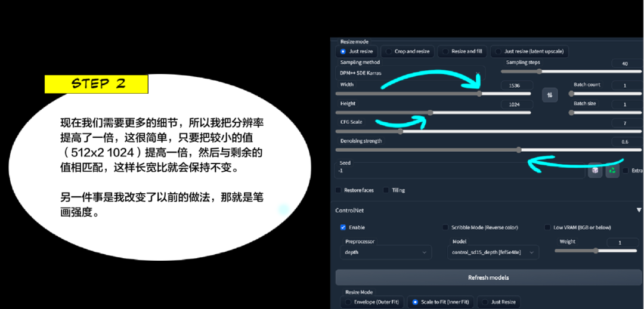Click the green recycle reuse seed icon
The image size is (644, 309).
[x=612, y=170]
